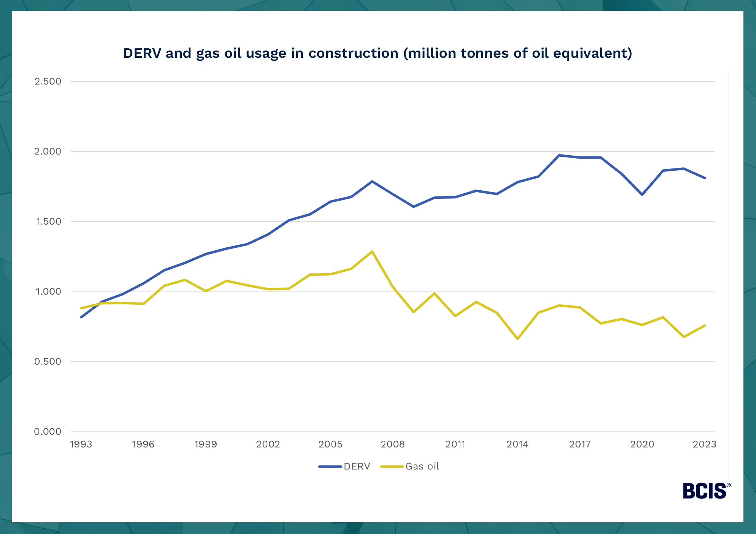Click the 2008 x-axis label
This screenshot has height=534, width=756.
click(x=393, y=444)
